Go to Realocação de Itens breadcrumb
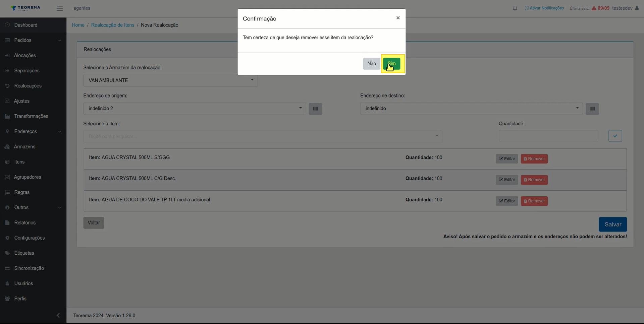 (x=113, y=25)
